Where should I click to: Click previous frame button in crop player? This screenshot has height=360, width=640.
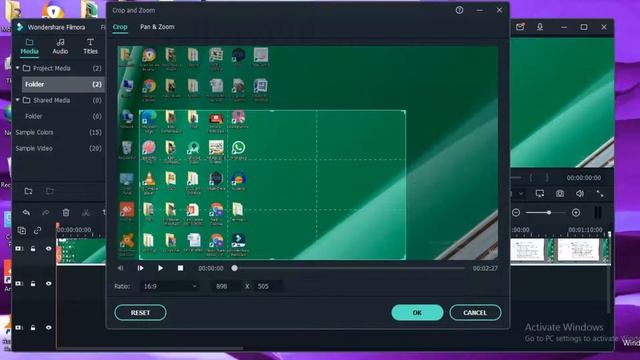120,268
